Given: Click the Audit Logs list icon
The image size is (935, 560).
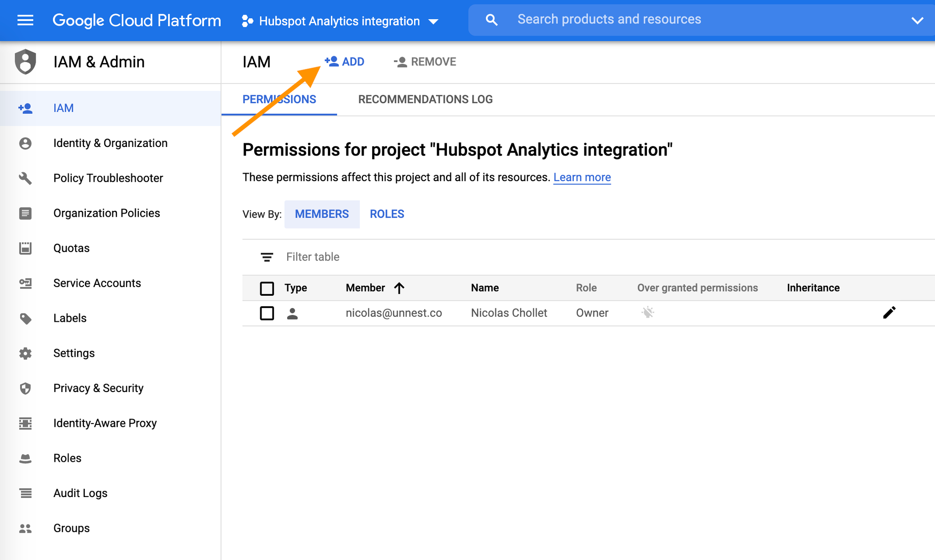Looking at the screenshot, I should click(x=26, y=493).
